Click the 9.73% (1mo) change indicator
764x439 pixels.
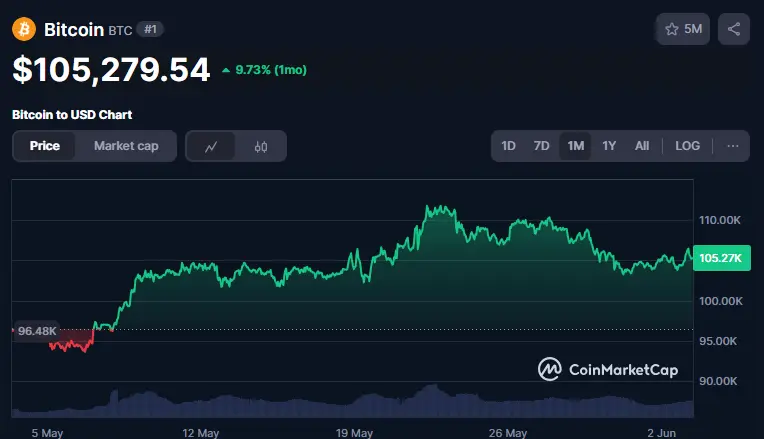[265, 70]
